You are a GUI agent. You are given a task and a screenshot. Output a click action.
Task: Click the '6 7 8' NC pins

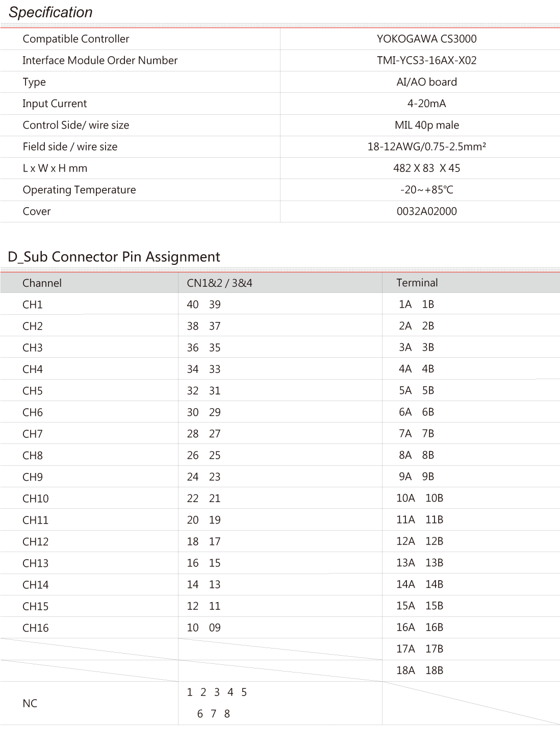click(x=214, y=714)
